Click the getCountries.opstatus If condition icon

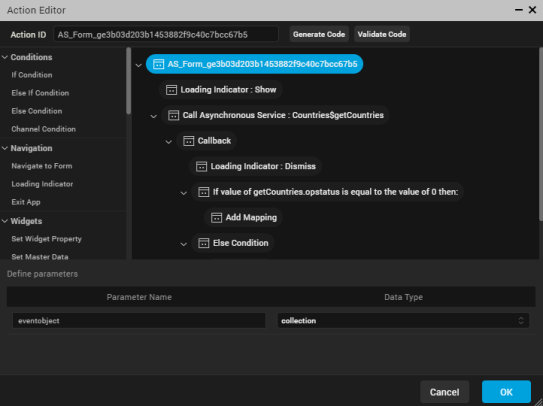coord(204,192)
